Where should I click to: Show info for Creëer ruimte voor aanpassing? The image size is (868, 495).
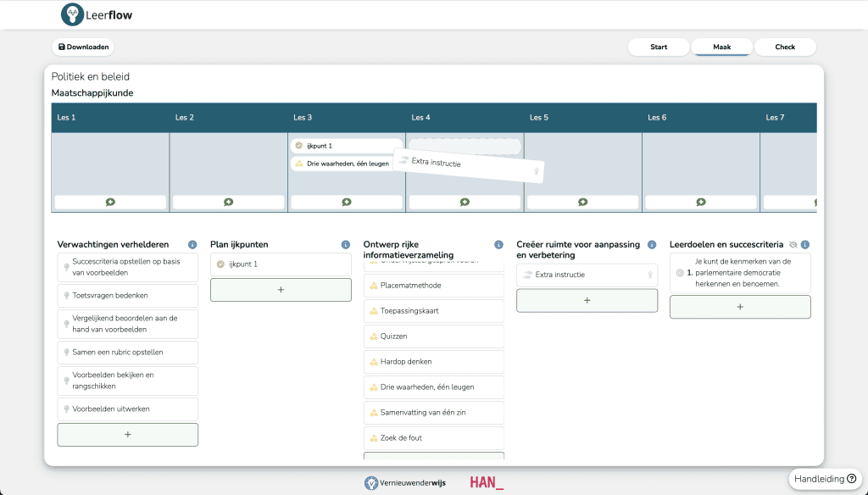652,245
